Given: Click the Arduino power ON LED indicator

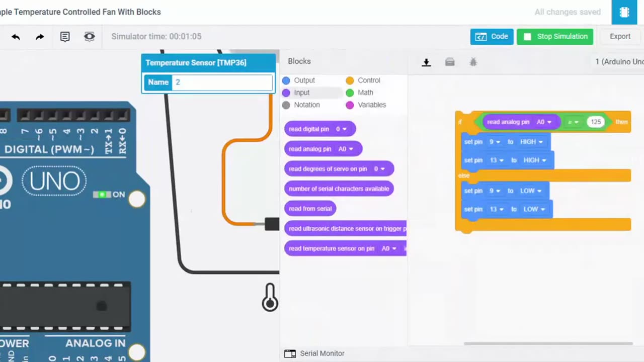Looking at the screenshot, I should pyautogui.click(x=103, y=195).
